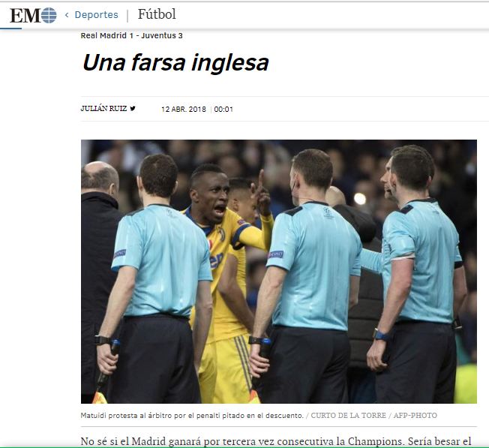Open the Deportes section link

(x=96, y=15)
